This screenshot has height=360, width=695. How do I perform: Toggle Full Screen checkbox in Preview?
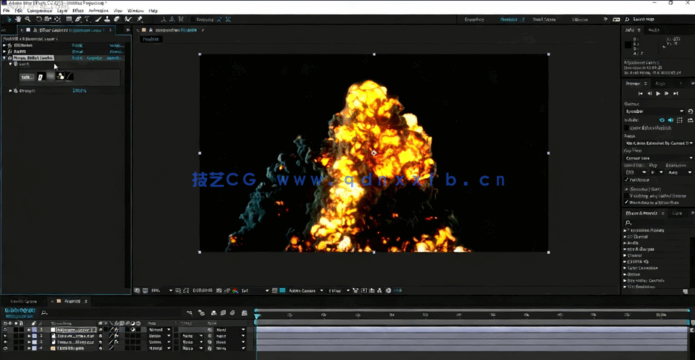pos(627,180)
